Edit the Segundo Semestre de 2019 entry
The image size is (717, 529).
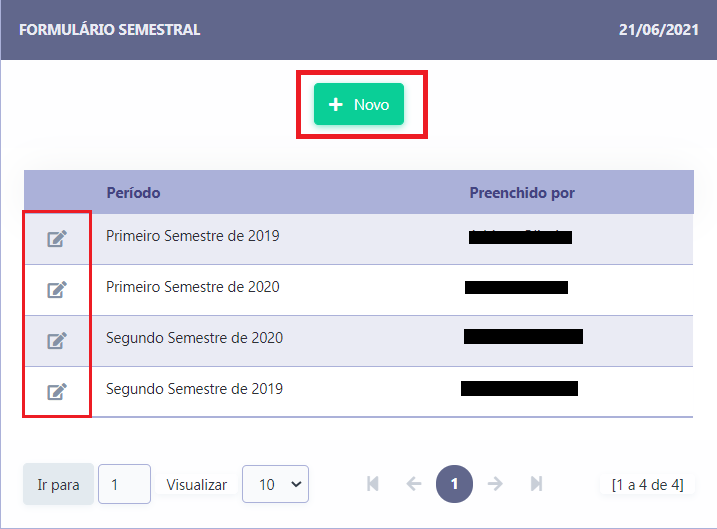pyautogui.click(x=57, y=392)
